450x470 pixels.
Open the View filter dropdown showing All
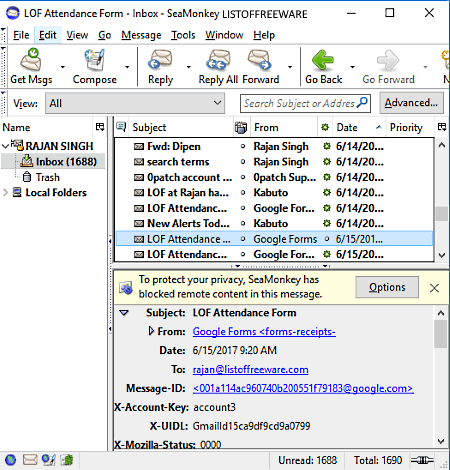135,103
